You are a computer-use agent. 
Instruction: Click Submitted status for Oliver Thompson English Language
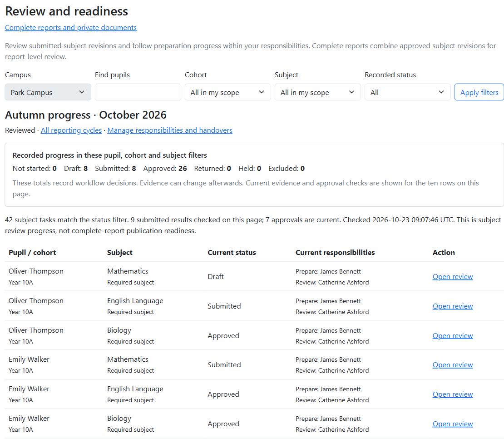(x=224, y=306)
